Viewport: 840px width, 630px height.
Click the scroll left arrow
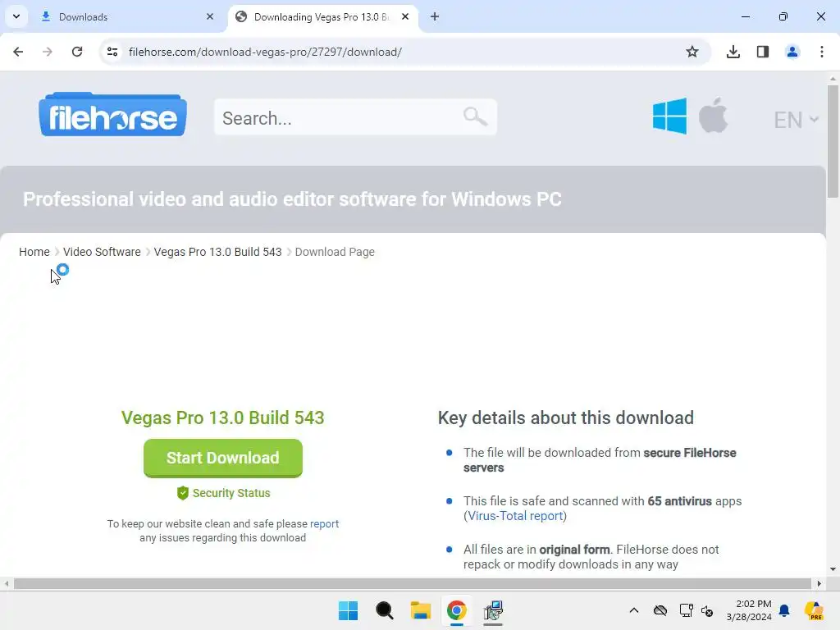[x=6, y=583]
